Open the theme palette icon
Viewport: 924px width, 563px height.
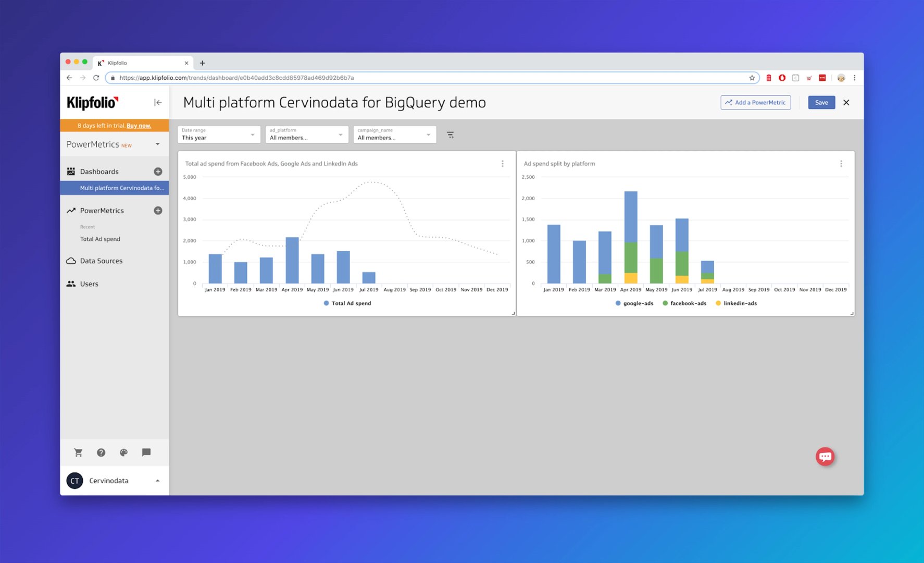tap(123, 452)
